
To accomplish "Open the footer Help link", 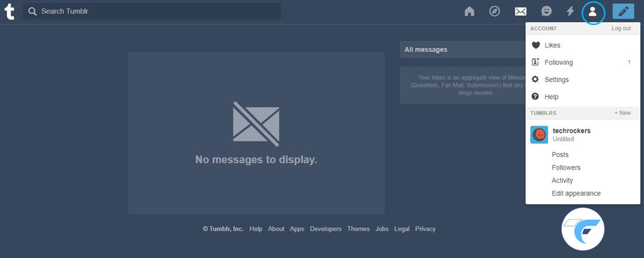I will [256, 229].
